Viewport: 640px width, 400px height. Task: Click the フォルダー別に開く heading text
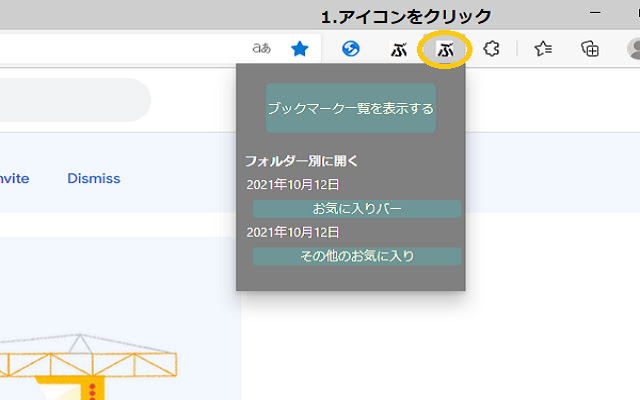[301, 161]
